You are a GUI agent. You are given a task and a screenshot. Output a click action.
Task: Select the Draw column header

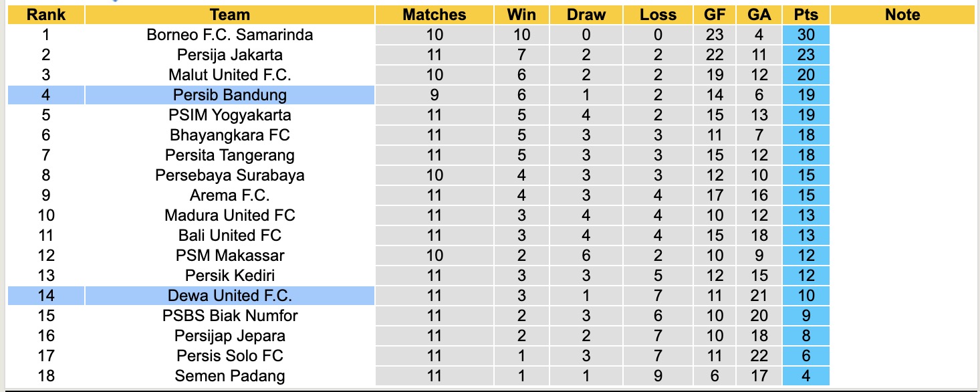click(586, 15)
